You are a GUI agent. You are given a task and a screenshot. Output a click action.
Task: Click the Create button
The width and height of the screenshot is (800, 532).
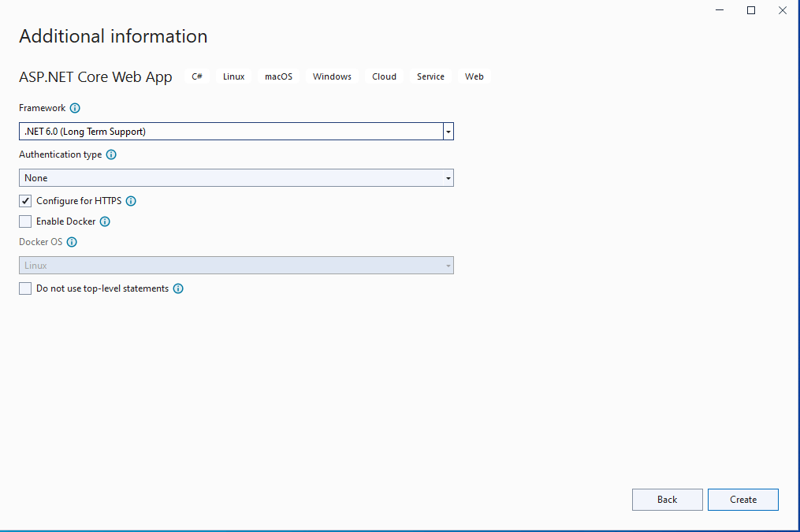point(742,500)
